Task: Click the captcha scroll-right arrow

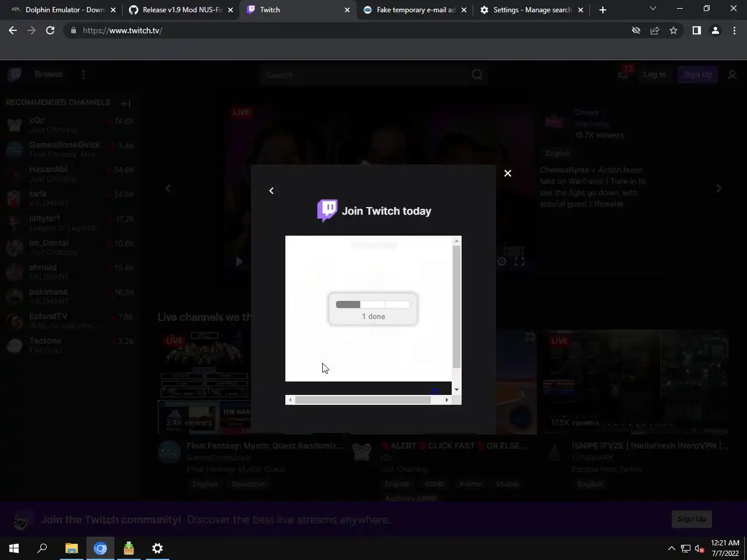Action: pyautogui.click(x=447, y=400)
